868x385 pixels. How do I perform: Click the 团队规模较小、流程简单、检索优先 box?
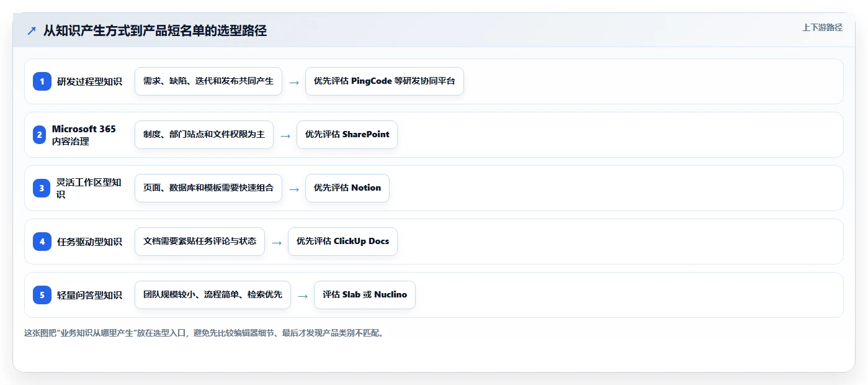(213, 295)
